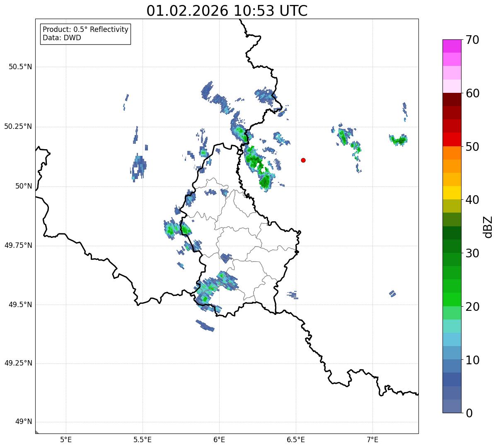Click the longitude label 6°E
This screenshot has width=498, height=448.
click(219, 440)
